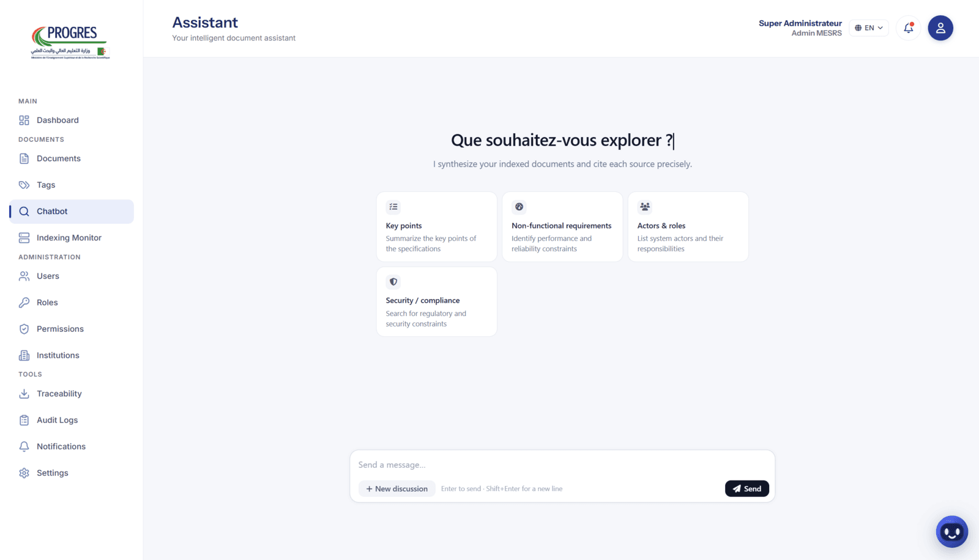This screenshot has width=979, height=560.
Task: Open Traceability under Tools
Action: pyautogui.click(x=72, y=394)
